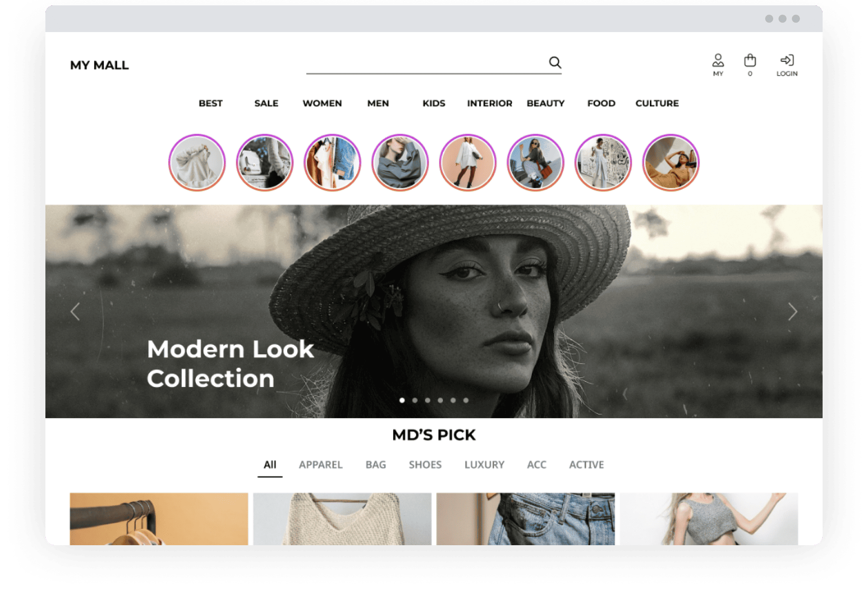This screenshot has height=604, width=868.
Task: Open the blue jeans product thumbnail
Action: tap(525, 518)
